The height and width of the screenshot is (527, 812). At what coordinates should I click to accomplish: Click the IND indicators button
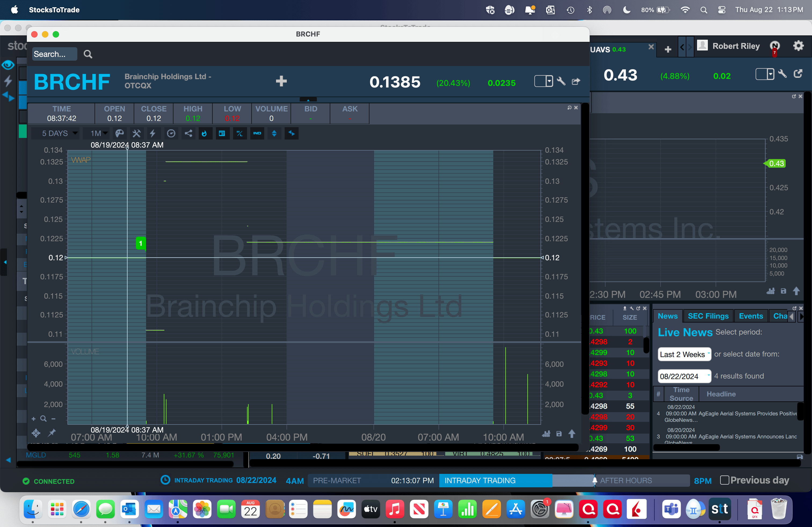[257, 133]
